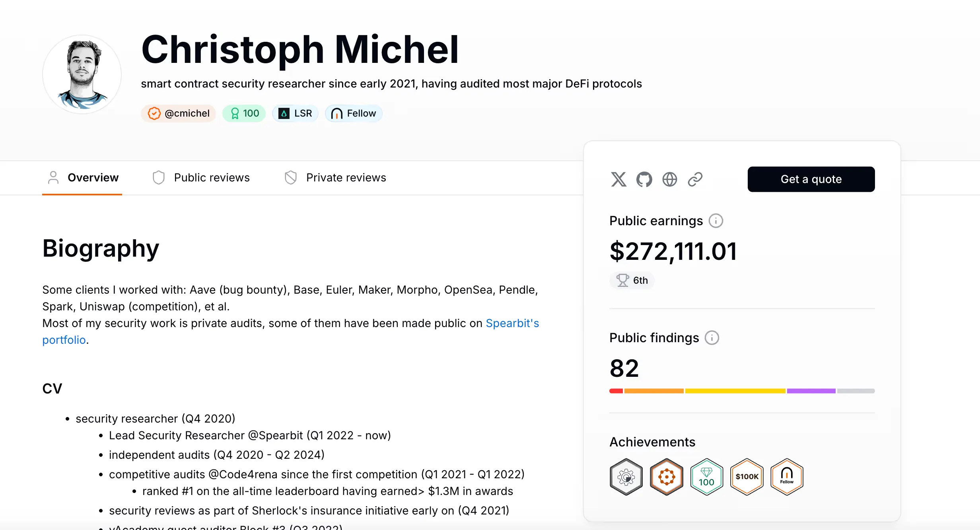This screenshot has height=530, width=980.
Task: Click the verified badge icon next to @cmichel
Action: (x=154, y=113)
